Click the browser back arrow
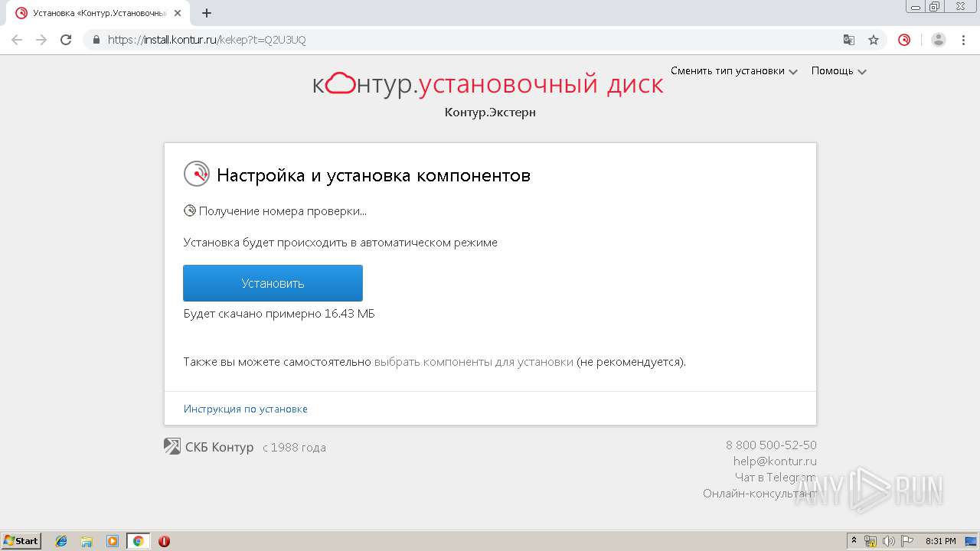Image resolution: width=980 pixels, height=551 pixels. point(17,40)
